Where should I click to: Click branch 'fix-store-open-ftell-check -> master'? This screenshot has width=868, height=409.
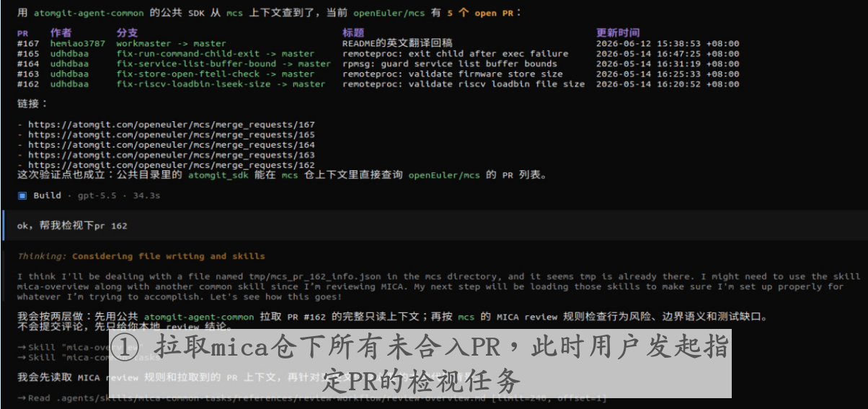pyautogui.click(x=216, y=74)
